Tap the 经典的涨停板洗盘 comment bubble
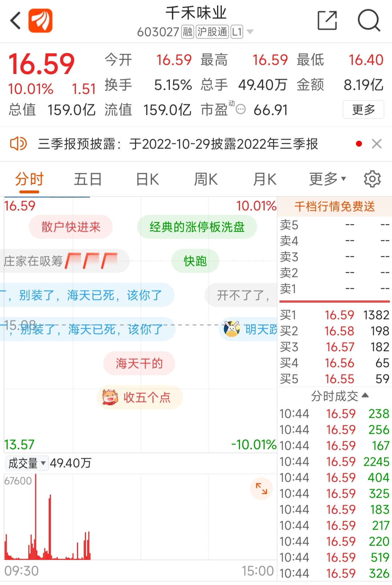Image resolution: width=392 pixels, height=585 pixels. [197, 227]
